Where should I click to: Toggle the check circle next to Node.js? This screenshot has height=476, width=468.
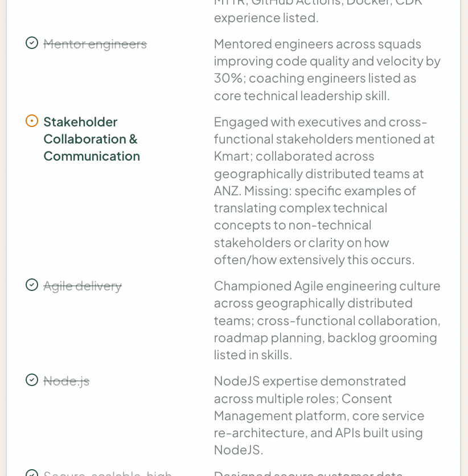click(x=32, y=380)
